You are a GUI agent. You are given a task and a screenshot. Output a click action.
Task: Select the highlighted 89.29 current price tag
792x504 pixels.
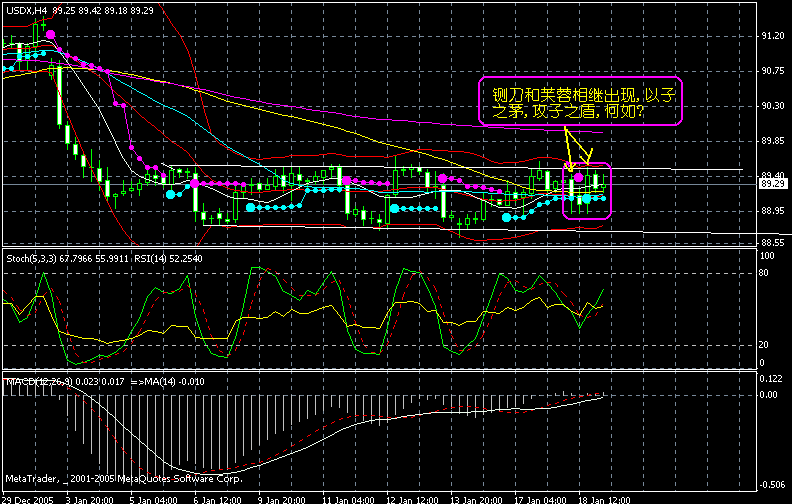[x=773, y=184]
